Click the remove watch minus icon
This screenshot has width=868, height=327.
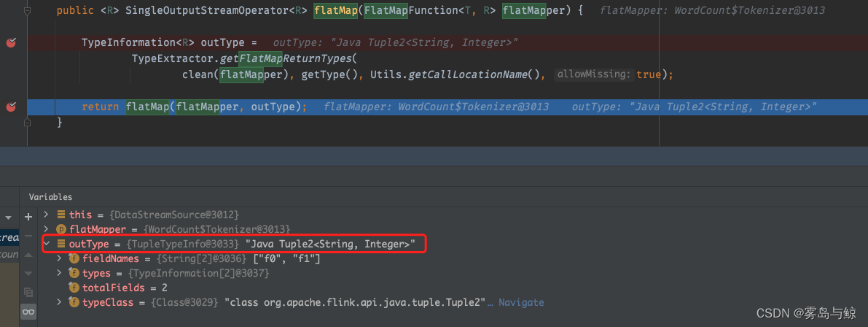28,236
